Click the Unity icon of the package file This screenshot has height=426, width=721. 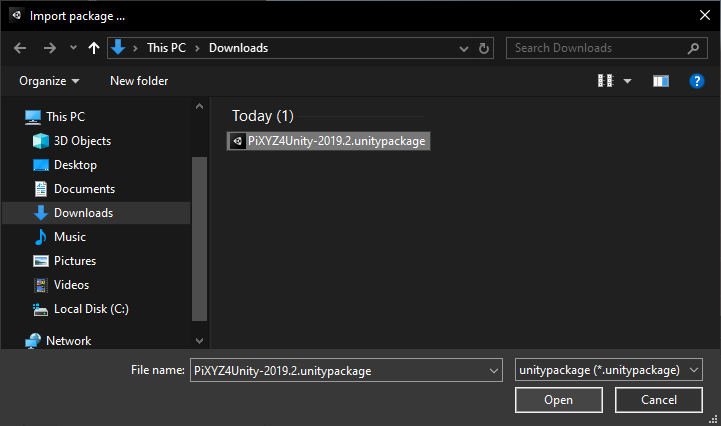click(x=238, y=141)
